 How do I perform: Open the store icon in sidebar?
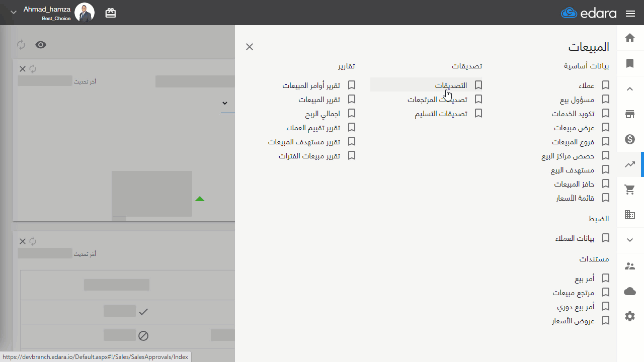coord(629,114)
